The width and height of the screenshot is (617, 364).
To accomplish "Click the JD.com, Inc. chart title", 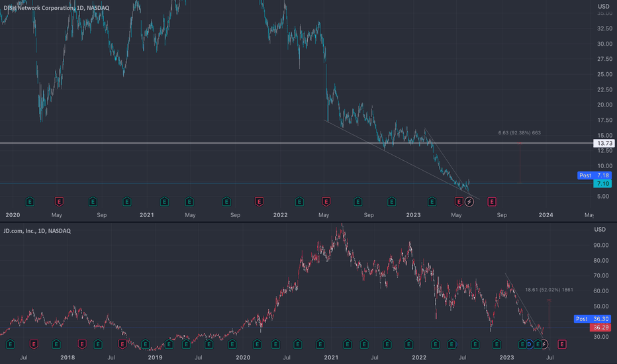I will pos(37,231).
